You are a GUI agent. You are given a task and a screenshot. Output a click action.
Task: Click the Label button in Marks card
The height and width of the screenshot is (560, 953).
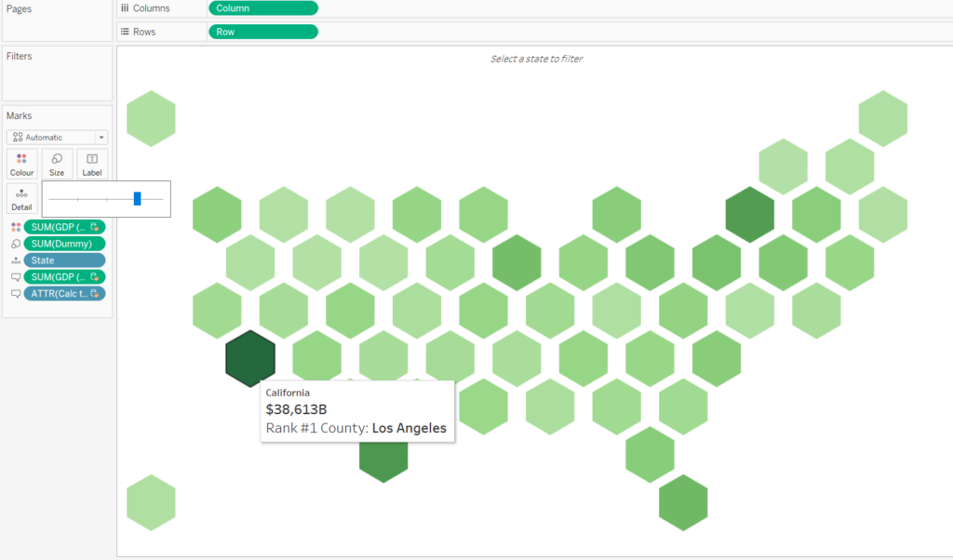92,164
